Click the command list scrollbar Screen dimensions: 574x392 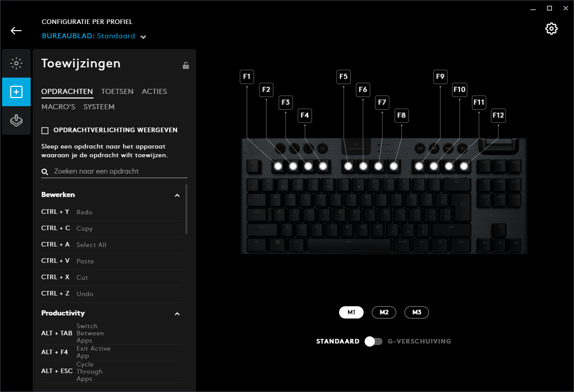coord(186,209)
